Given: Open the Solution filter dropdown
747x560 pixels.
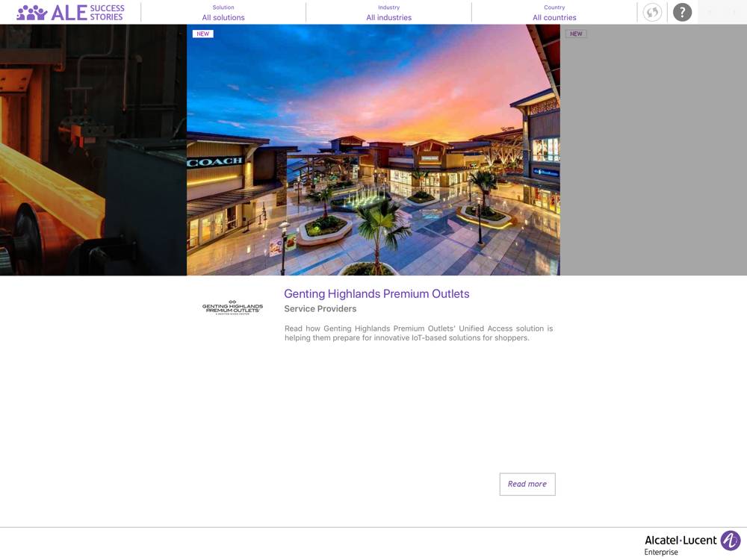Looking at the screenshot, I should click(x=223, y=13).
